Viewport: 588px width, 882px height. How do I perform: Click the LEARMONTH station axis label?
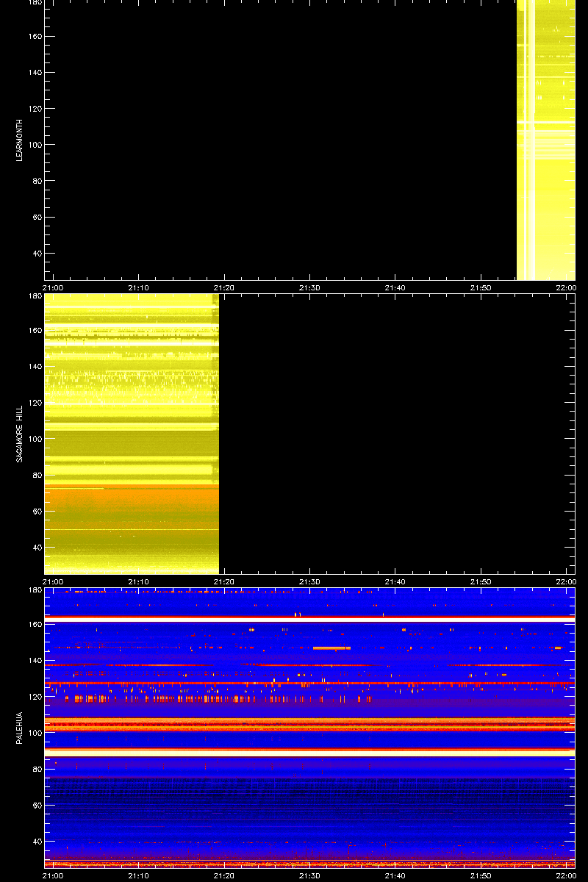(19, 140)
